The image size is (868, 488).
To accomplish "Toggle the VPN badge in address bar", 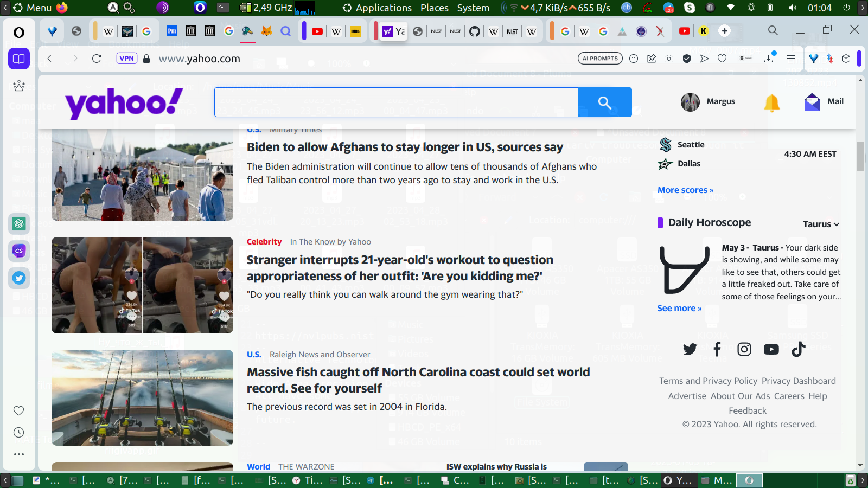I will [126, 59].
